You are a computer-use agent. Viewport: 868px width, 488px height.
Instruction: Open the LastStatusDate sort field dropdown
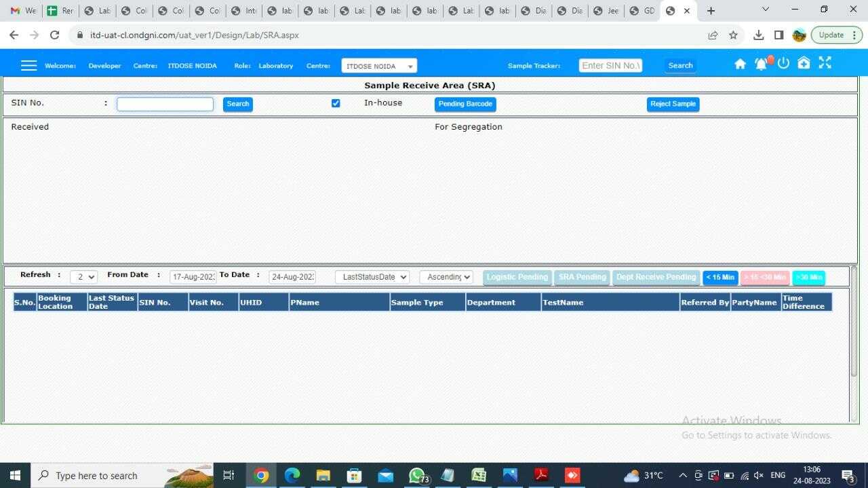click(372, 276)
